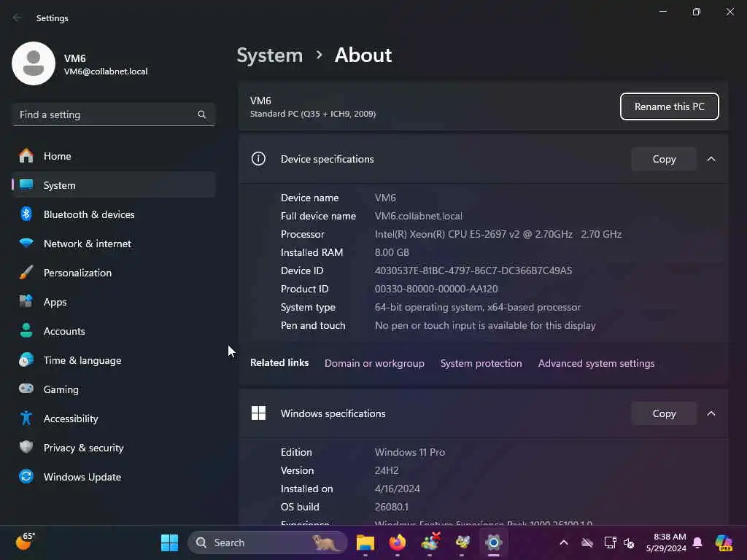The height and width of the screenshot is (560, 747).
Task: Click the Bluetooth icon in sidebar
Action: coord(26,214)
